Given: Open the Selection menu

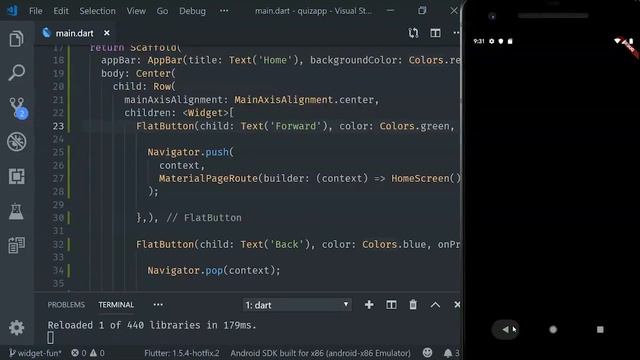Looking at the screenshot, I should [x=97, y=11].
